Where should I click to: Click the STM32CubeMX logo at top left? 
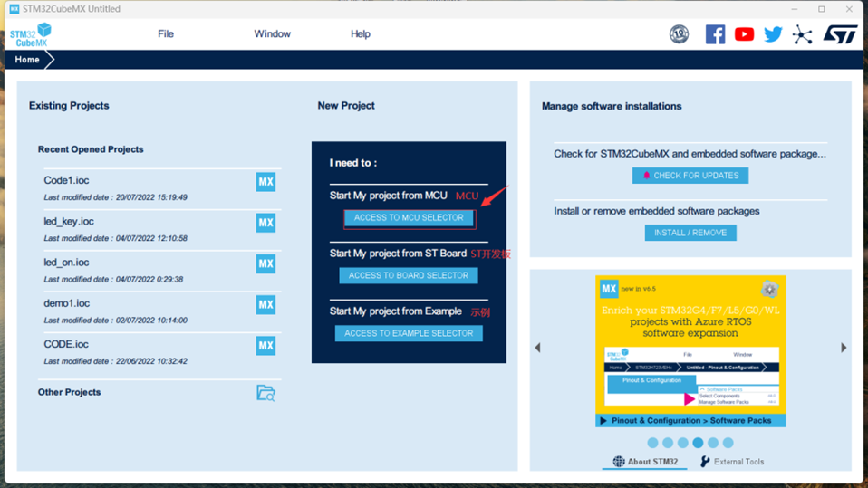pyautogui.click(x=31, y=34)
